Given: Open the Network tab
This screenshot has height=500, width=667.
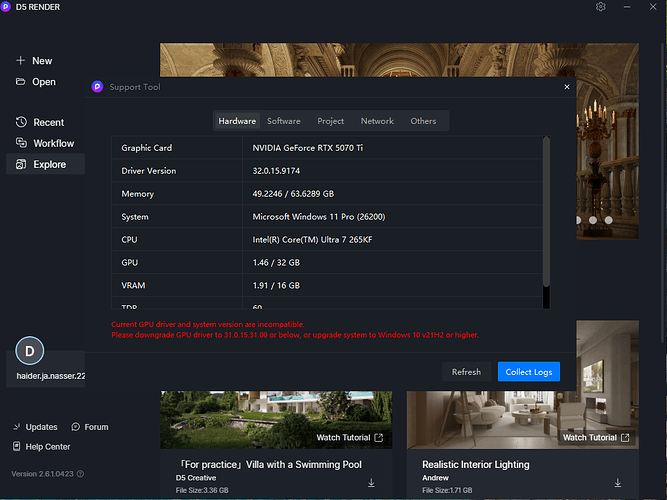Looking at the screenshot, I should coord(377,121).
